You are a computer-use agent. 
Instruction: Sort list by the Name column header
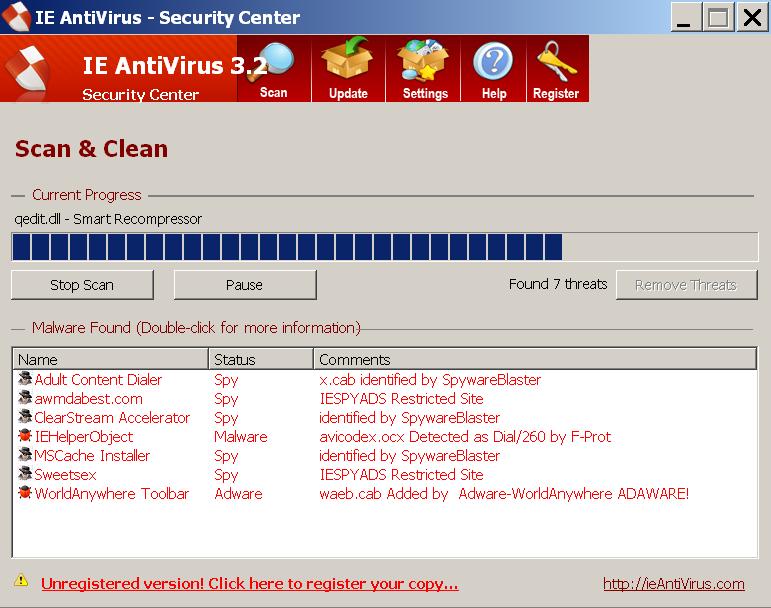111,359
